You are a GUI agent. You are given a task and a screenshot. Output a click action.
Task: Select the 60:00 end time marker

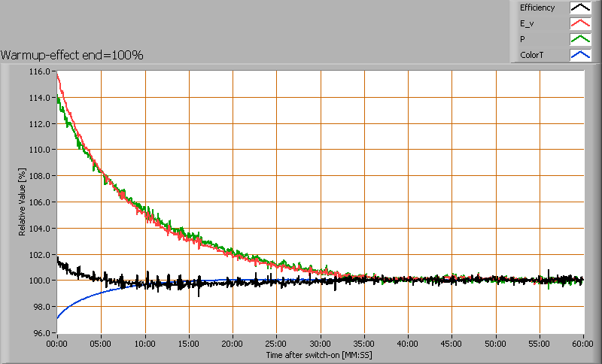click(583, 343)
